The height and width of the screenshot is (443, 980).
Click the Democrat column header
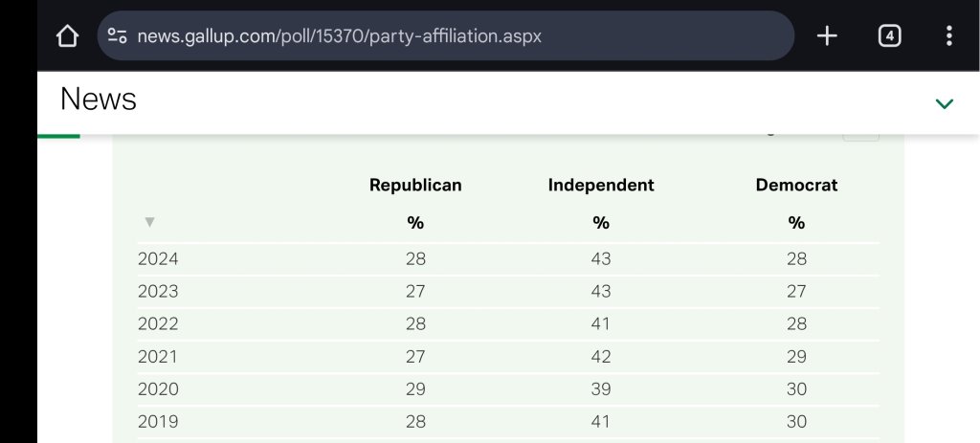tap(796, 186)
